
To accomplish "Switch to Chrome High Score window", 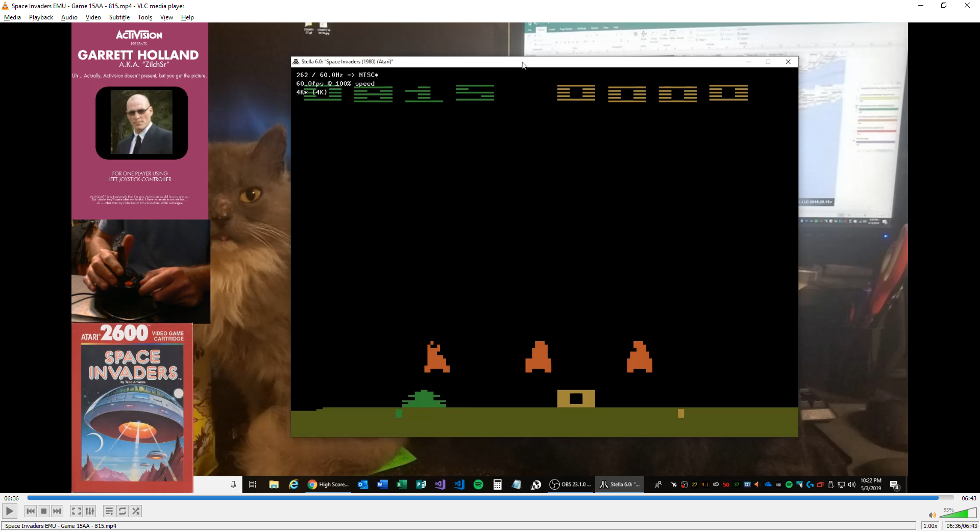I will (328, 485).
